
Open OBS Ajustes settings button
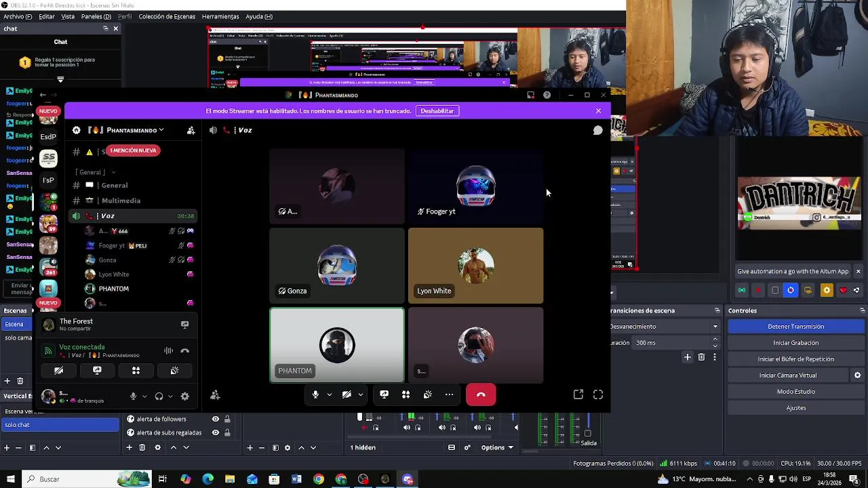coord(795,408)
